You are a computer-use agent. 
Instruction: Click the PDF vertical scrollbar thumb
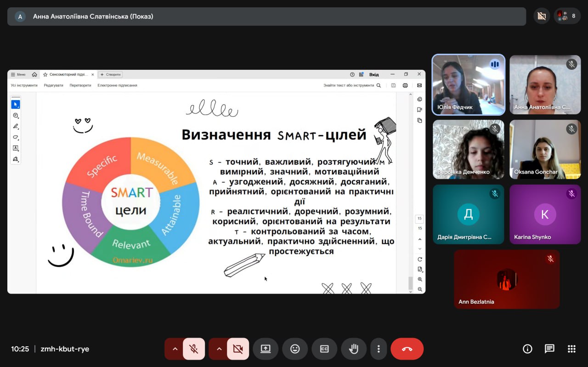click(x=411, y=283)
